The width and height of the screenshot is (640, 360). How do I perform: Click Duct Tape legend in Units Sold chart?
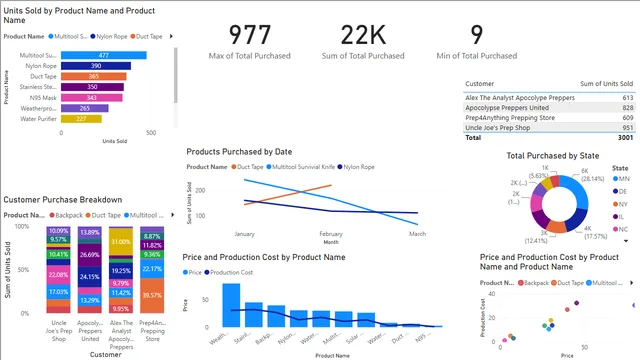tap(146, 36)
